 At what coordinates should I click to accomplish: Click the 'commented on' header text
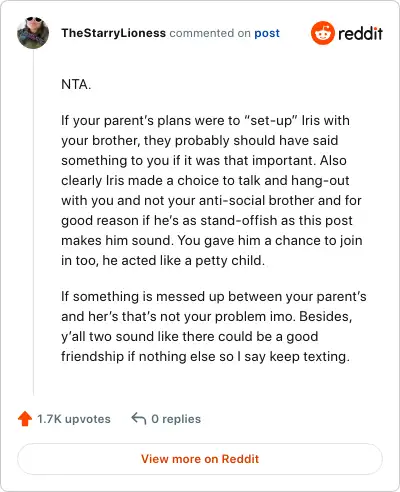(210, 33)
